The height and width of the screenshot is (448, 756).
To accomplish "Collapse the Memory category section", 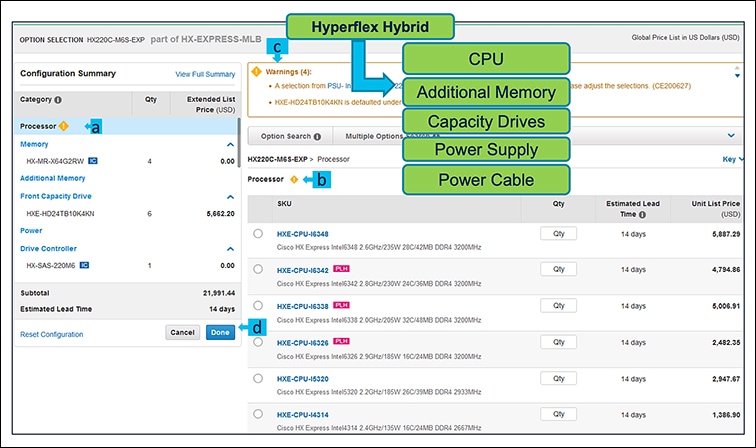I will [x=231, y=144].
